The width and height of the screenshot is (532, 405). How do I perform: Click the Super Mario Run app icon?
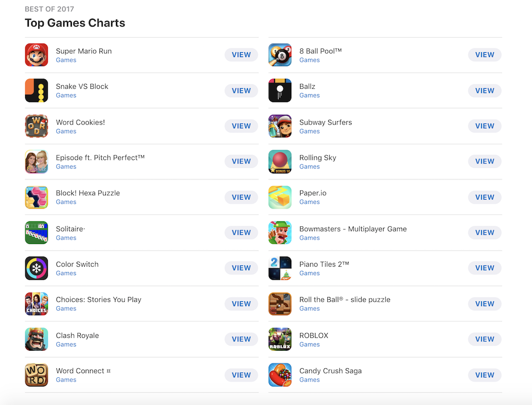click(x=36, y=55)
